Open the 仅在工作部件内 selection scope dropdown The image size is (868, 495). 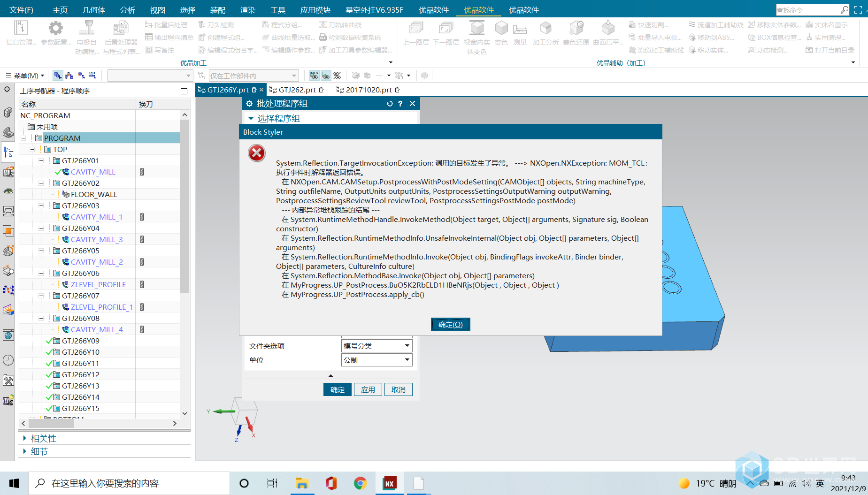(253, 76)
